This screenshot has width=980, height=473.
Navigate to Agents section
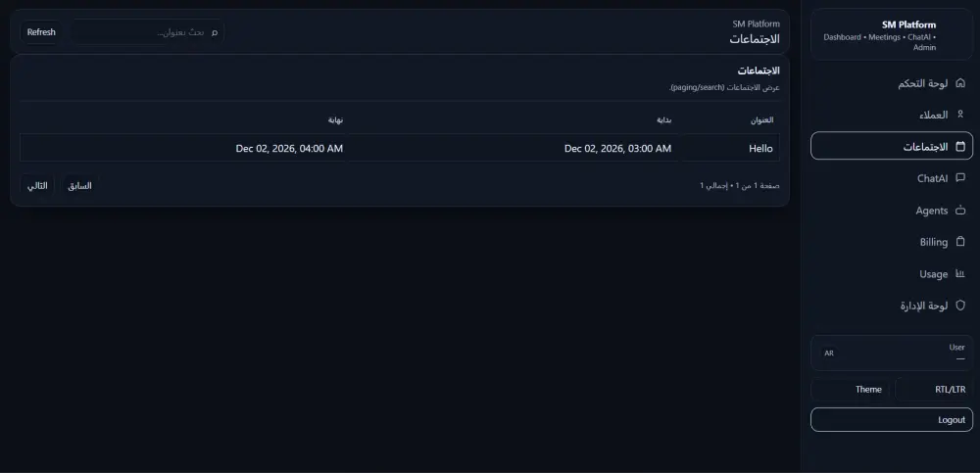(892, 210)
